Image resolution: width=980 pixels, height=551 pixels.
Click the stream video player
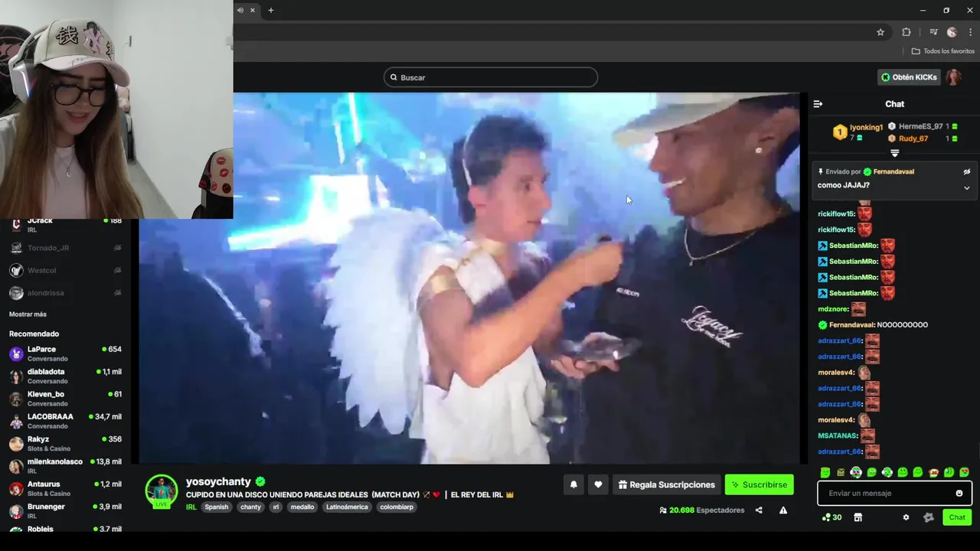pos(469,278)
